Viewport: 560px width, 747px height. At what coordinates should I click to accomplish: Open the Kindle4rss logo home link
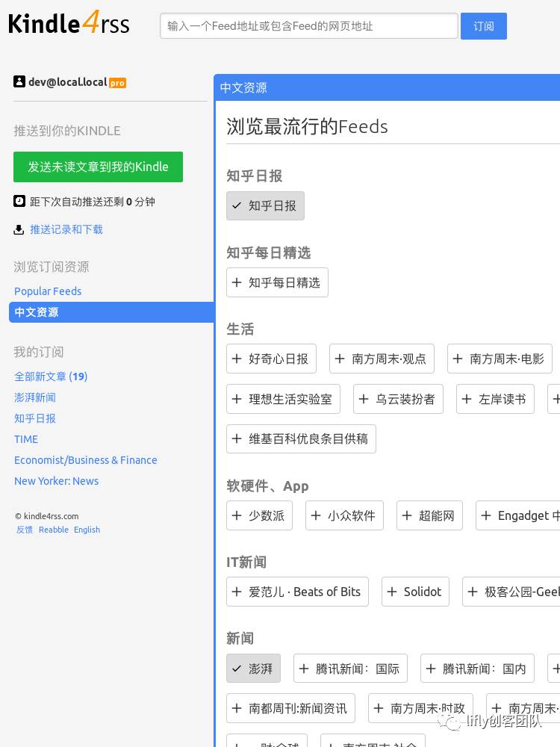click(x=69, y=23)
